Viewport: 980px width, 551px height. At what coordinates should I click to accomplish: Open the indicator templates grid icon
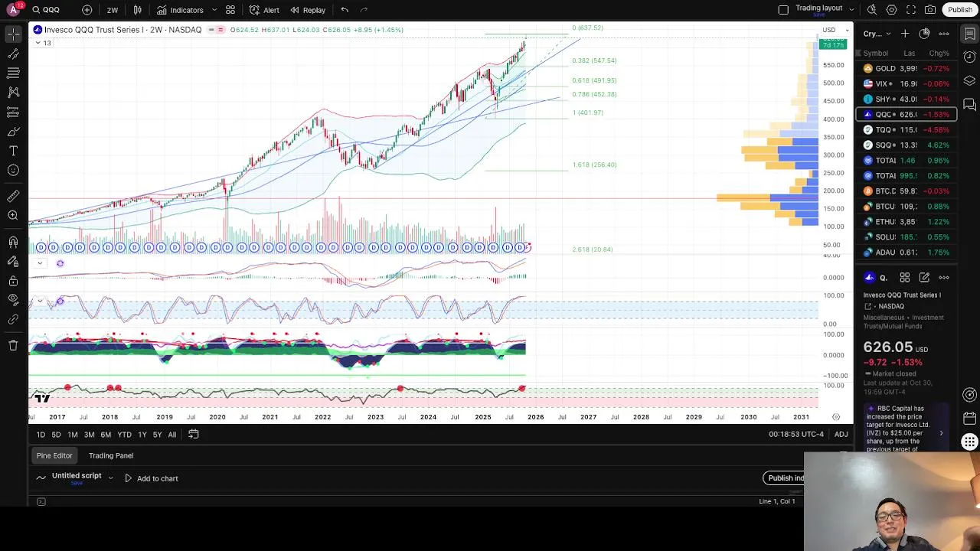pyautogui.click(x=230, y=10)
